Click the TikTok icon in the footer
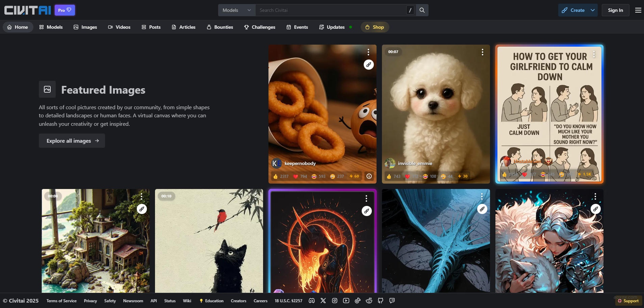The width and height of the screenshot is (644, 308). [358, 301]
